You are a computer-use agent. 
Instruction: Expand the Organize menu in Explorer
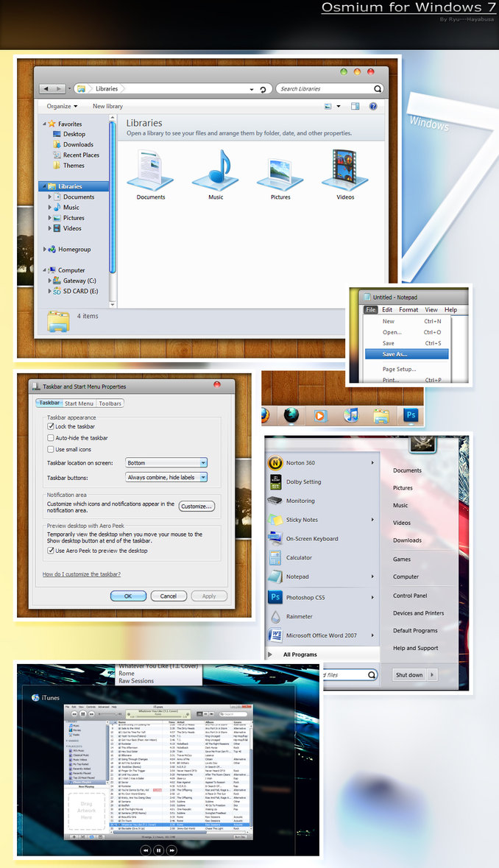[x=62, y=107]
